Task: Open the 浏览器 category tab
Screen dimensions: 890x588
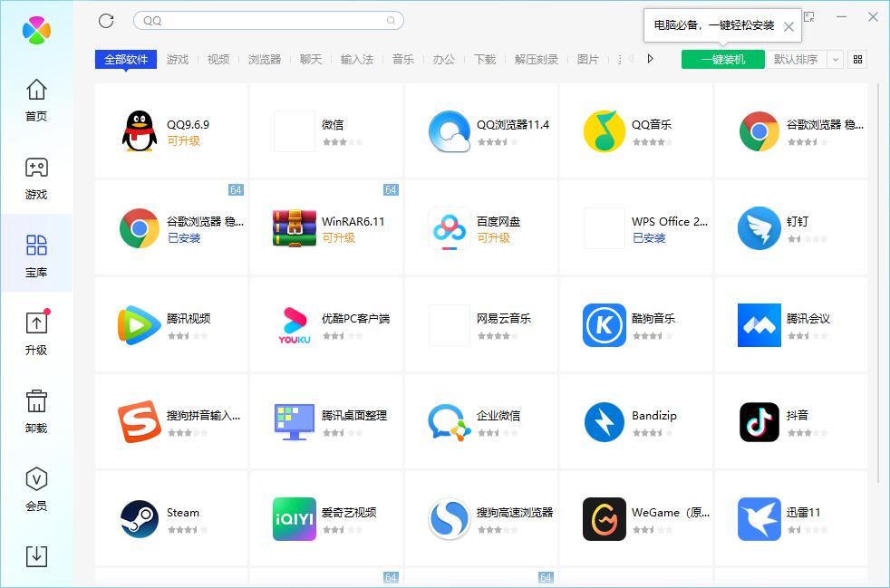Action: 265,59
